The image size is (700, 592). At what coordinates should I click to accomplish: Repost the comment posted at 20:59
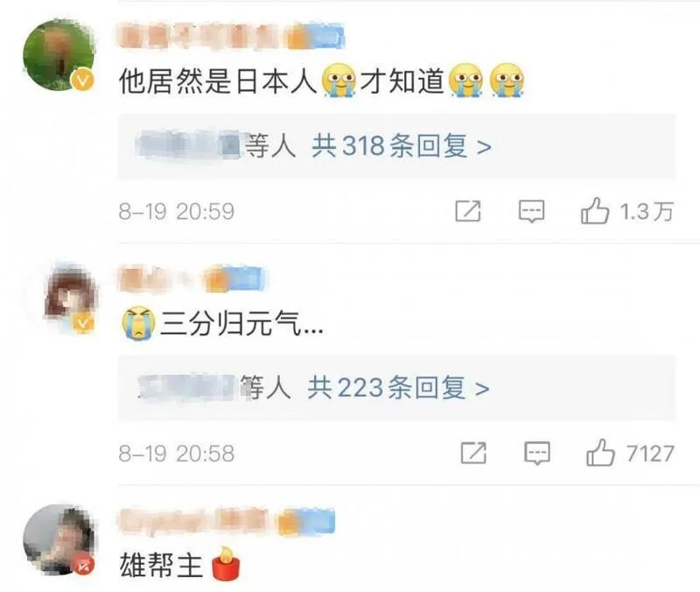(x=468, y=211)
